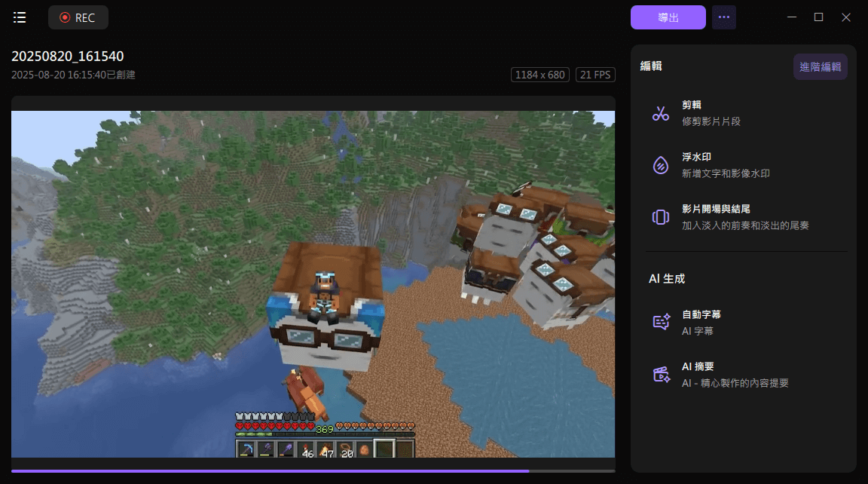This screenshot has width=868, height=484.
Task: Click the 影片開場與結尾 intro outro icon
Action: [660, 217]
